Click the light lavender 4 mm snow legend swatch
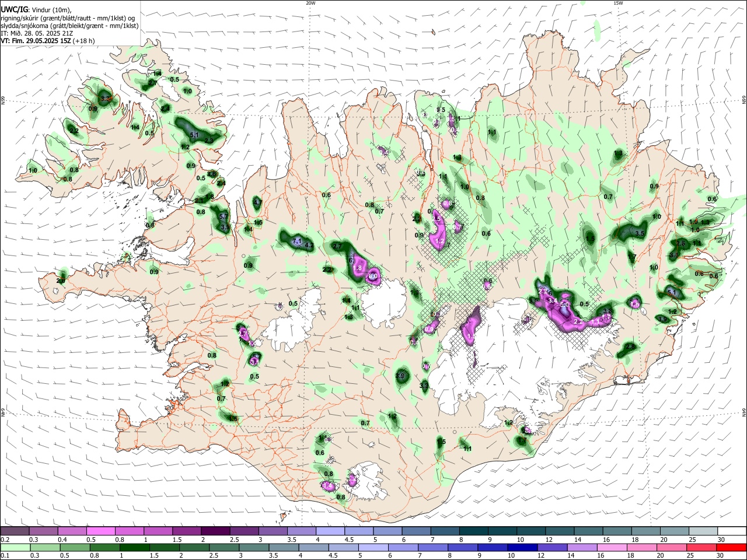 click(331, 531)
